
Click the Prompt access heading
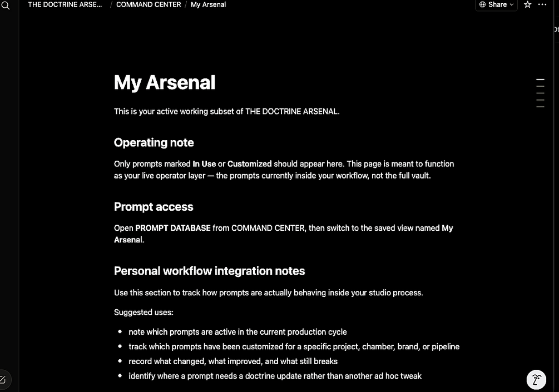pos(154,207)
